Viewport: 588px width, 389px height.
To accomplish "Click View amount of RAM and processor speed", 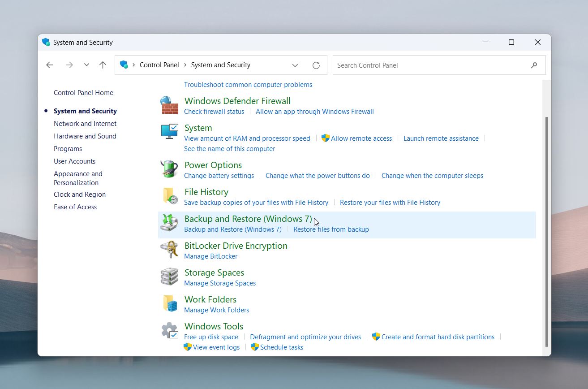I will pyautogui.click(x=247, y=138).
